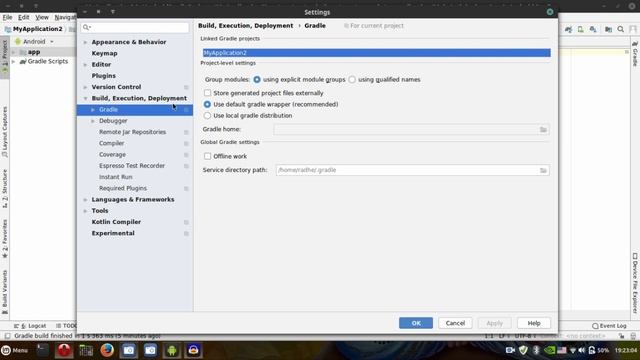Open Event Log panel

point(609,326)
